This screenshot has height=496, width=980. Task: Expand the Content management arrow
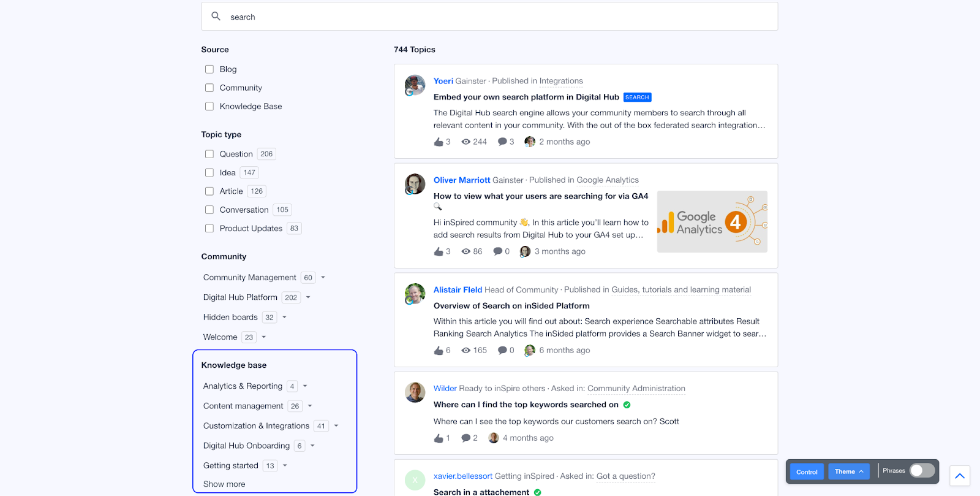pyautogui.click(x=310, y=406)
